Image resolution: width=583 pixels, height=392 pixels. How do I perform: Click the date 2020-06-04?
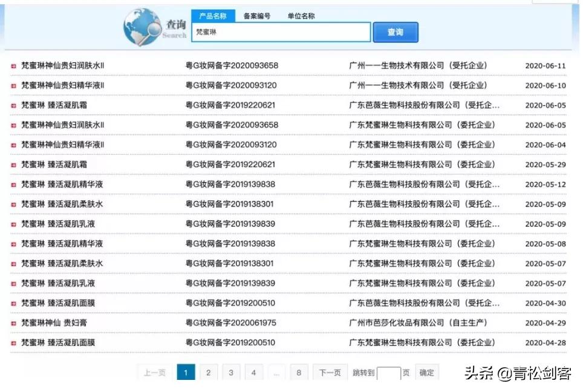tap(546, 145)
